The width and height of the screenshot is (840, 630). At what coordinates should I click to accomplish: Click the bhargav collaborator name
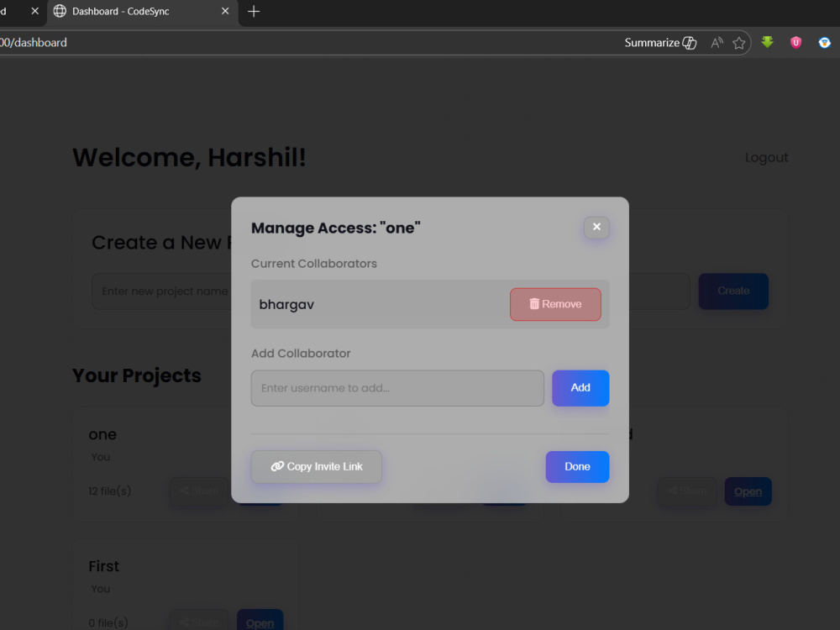coord(286,305)
